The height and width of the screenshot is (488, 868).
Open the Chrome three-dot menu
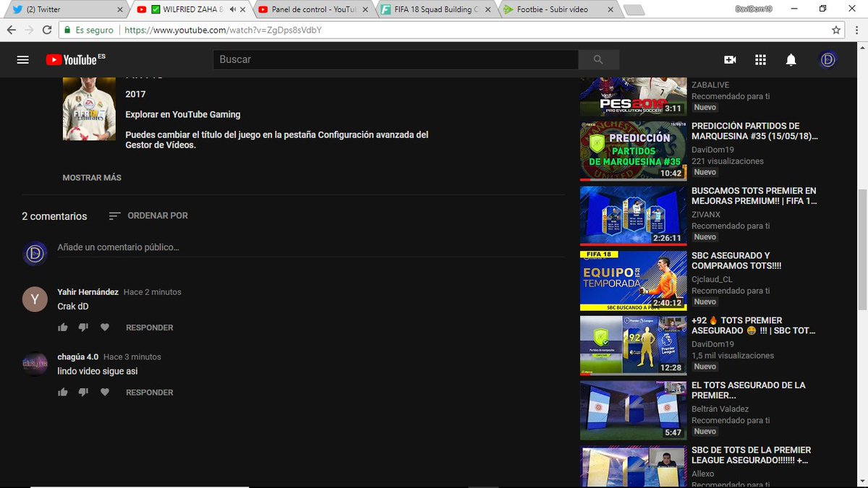(x=856, y=30)
